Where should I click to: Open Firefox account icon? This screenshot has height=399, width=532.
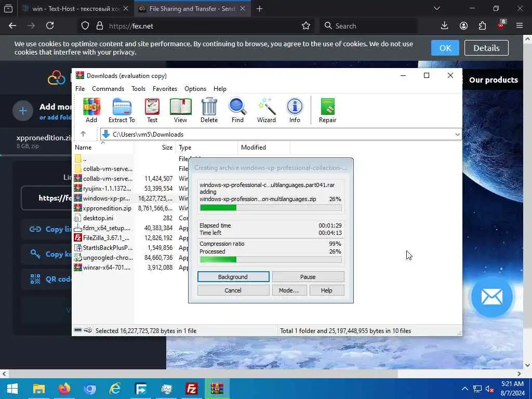[463, 25]
